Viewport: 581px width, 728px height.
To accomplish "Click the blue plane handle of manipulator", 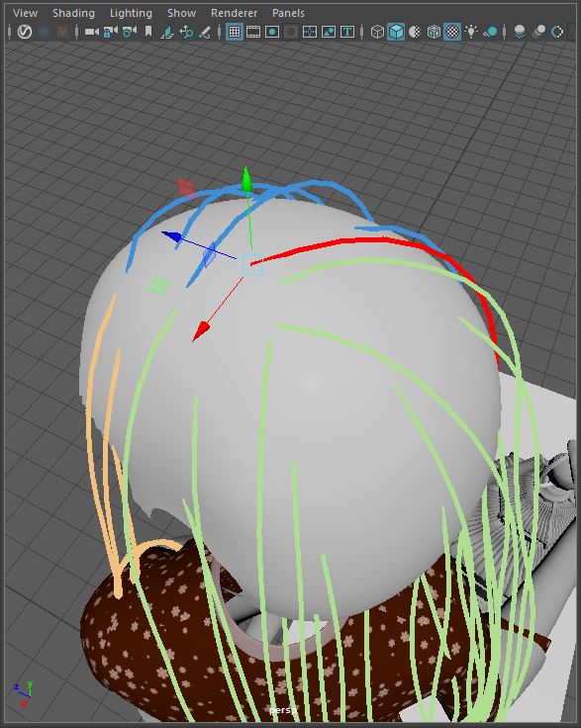I will tap(210, 254).
